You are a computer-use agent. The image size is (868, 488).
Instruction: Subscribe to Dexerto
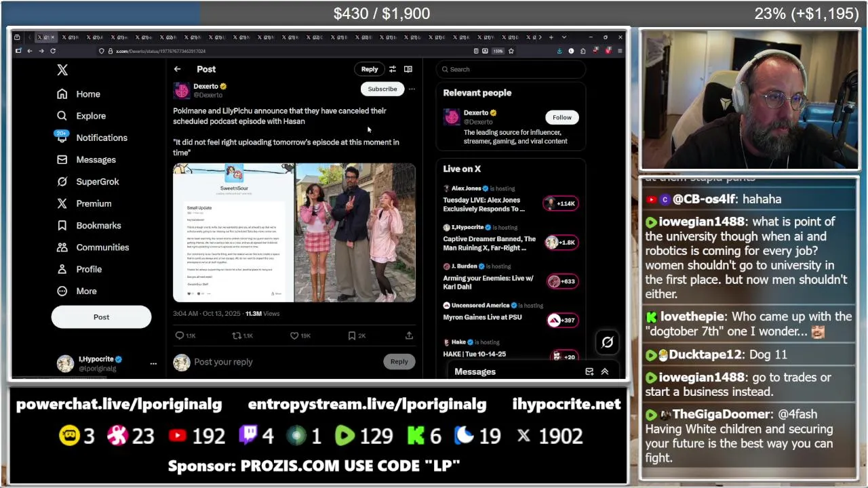pos(382,89)
